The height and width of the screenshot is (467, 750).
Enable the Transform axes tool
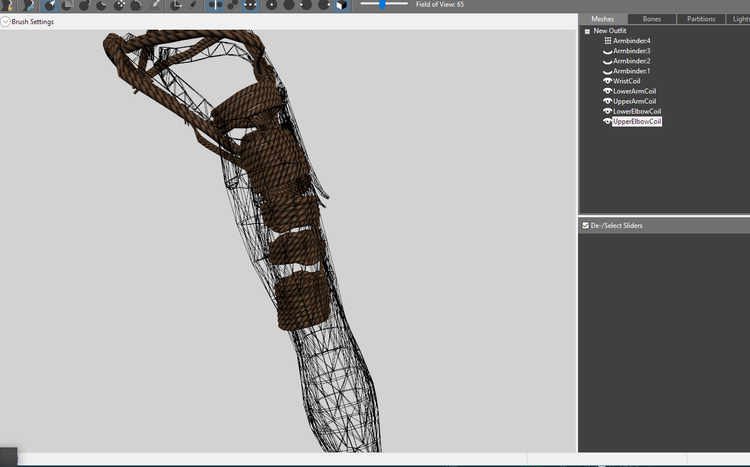click(x=176, y=5)
